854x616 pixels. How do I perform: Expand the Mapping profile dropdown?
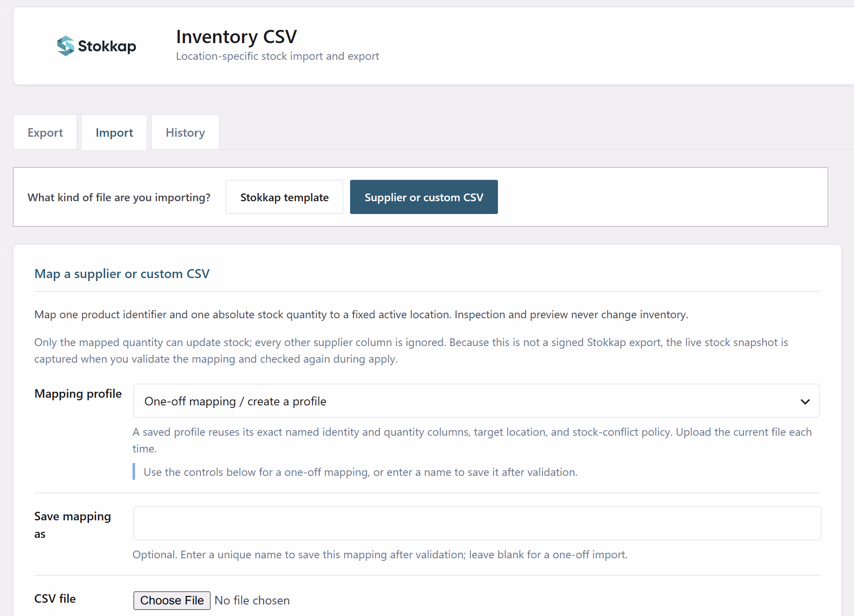(x=476, y=401)
